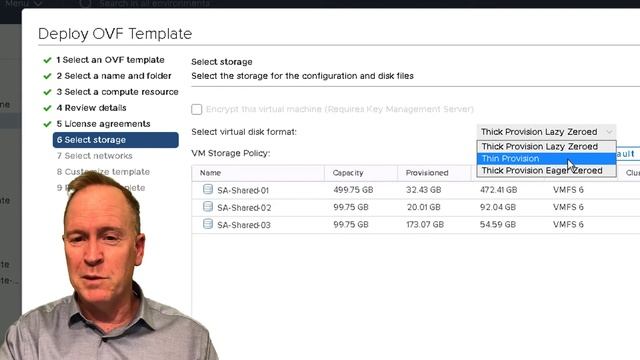Select the SA-Shared-01 datastore name
The image size is (640, 360).
coord(243,190)
